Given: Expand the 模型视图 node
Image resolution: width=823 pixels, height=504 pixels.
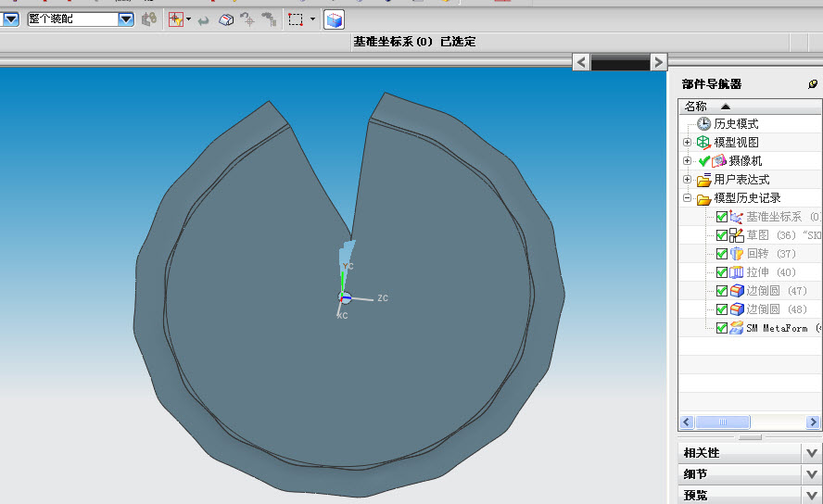Looking at the screenshot, I should 687,142.
